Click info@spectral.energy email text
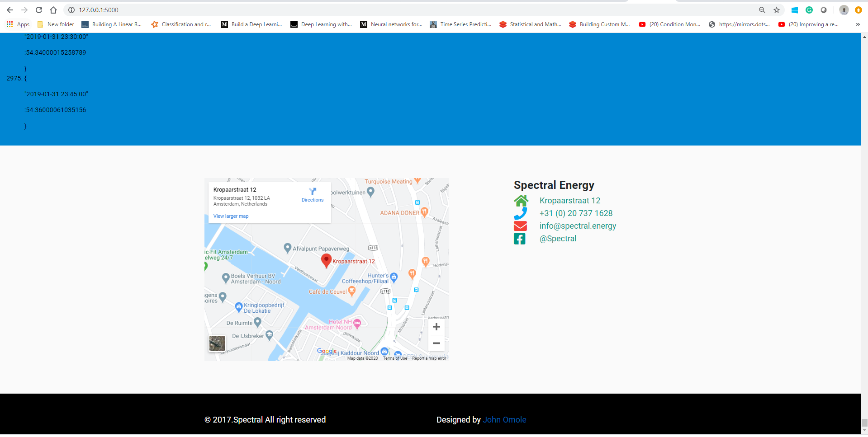The height and width of the screenshot is (437, 868). click(x=578, y=226)
